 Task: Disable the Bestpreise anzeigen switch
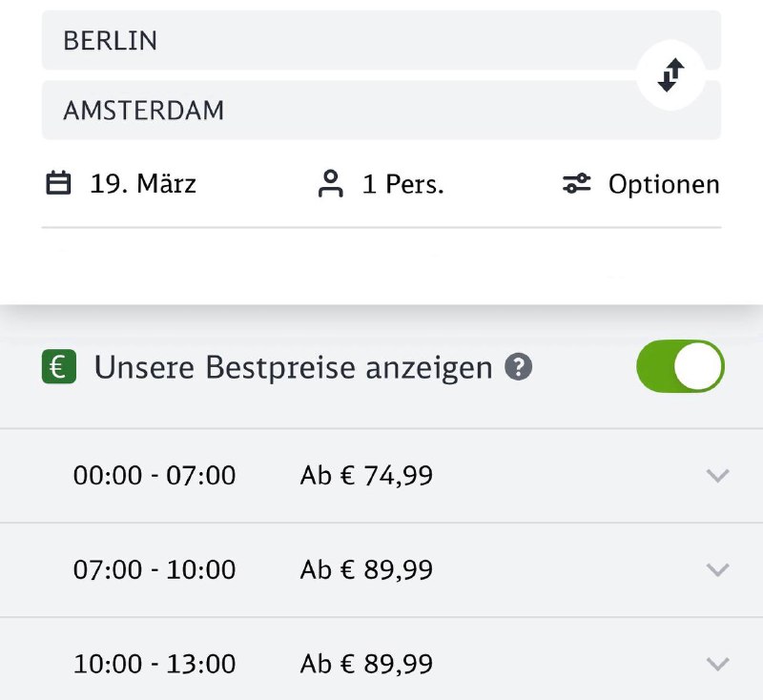click(680, 367)
